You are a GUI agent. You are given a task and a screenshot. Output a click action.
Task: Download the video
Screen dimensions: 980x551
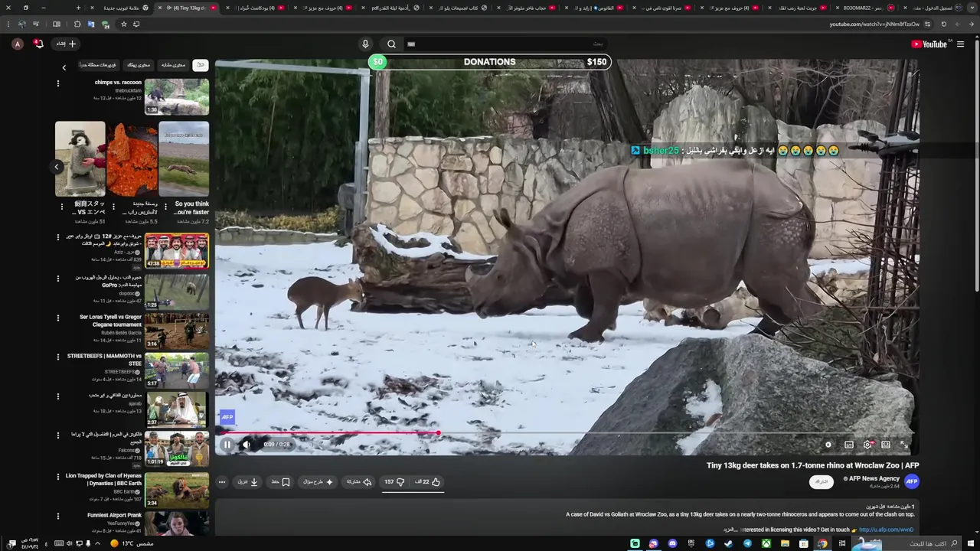click(x=247, y=482)
